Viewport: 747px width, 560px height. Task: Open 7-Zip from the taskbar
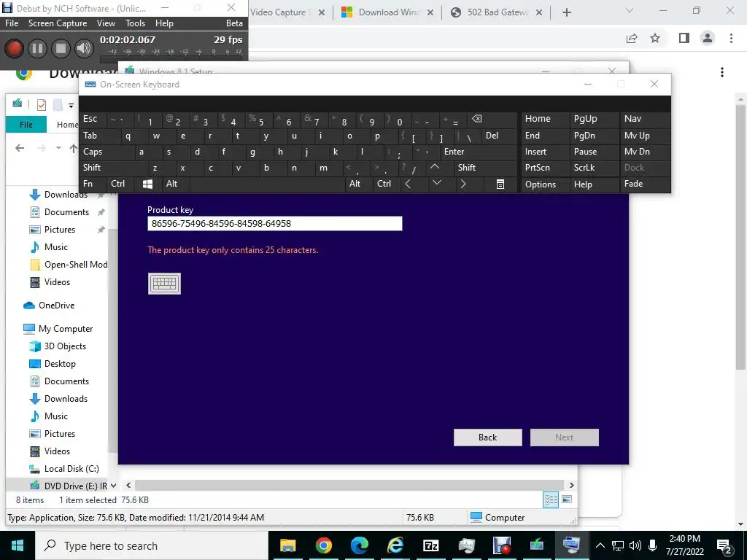pyautogui.click(x=430, y=545)
